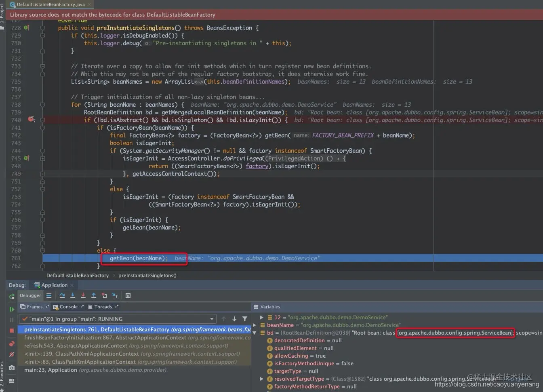
Task: Toggle the conditional breakpoint at line 740
Action: (31, 119)
